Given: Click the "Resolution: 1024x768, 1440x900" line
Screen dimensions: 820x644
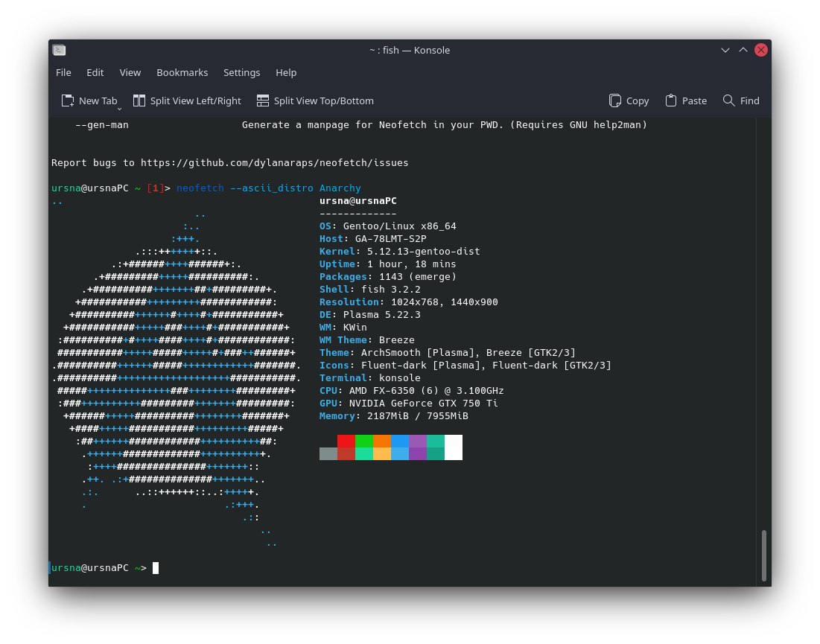Looking at the screenshot, I should 409,302.
